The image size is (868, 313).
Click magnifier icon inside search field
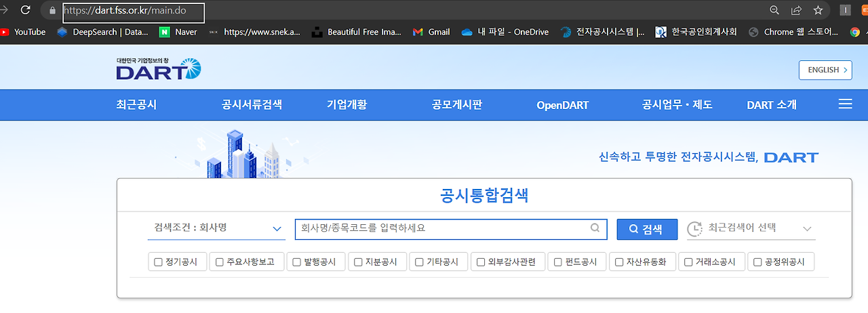[595, 228]
